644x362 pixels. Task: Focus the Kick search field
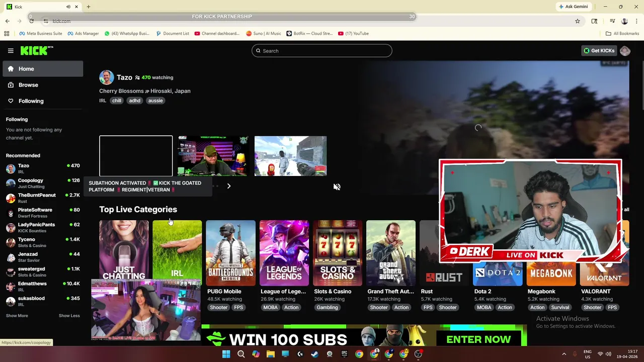[322, 51]
